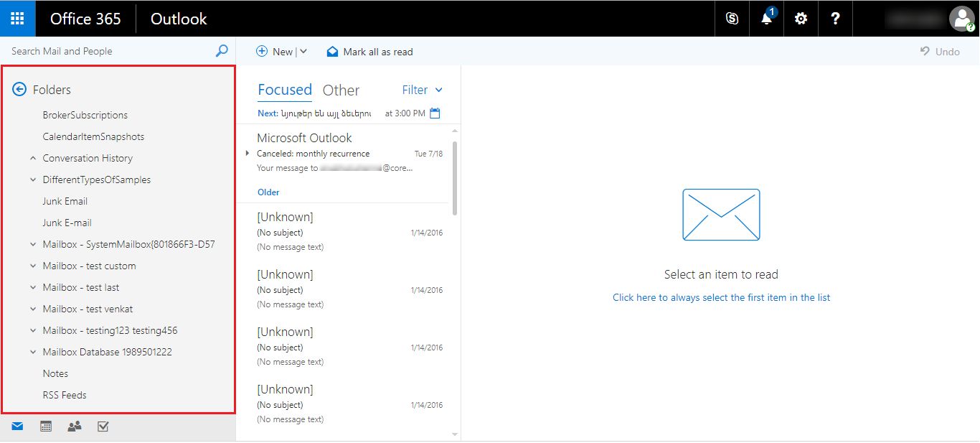The image size is (980, 443).
Task: Open Skype from the top bar
Action: (732, 19)
